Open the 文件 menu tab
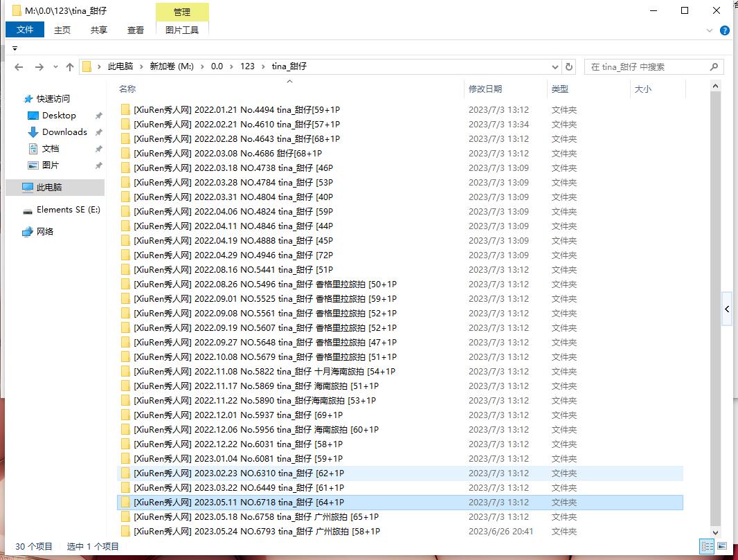Screen dimensions: 738x560 click(25, 30)
